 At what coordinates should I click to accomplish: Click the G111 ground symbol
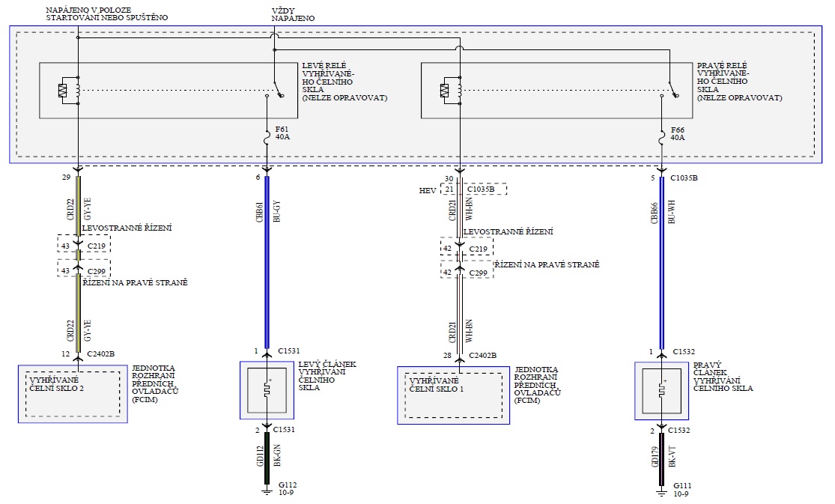(x=662, y=491)
